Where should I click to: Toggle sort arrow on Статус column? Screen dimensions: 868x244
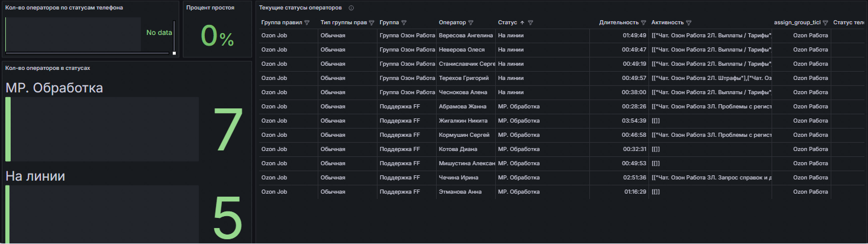point(522,23)
